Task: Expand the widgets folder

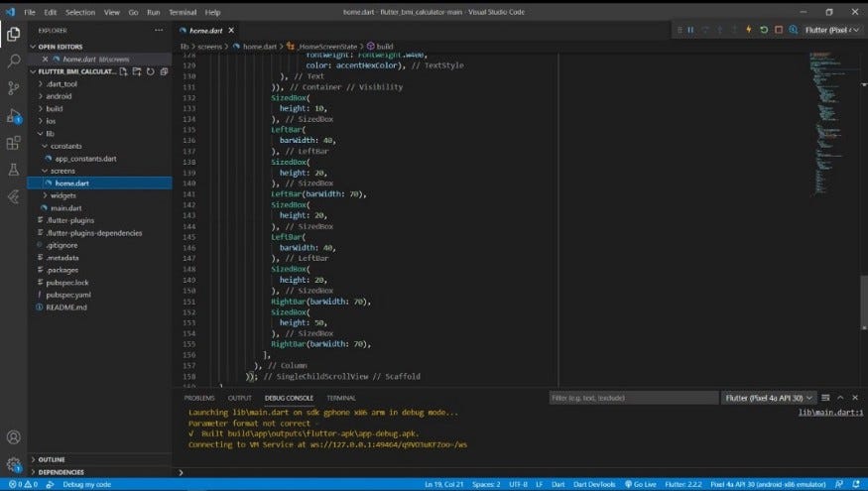Action: (x=63, y=195)
